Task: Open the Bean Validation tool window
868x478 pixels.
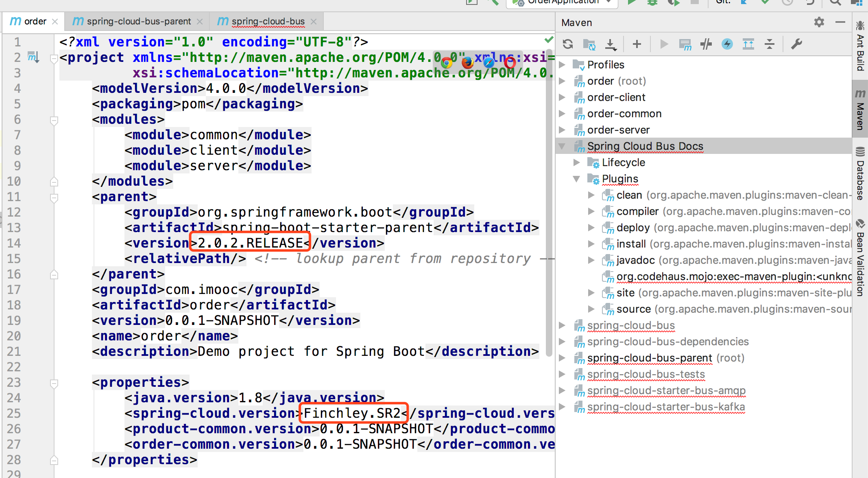Action: 860,258
